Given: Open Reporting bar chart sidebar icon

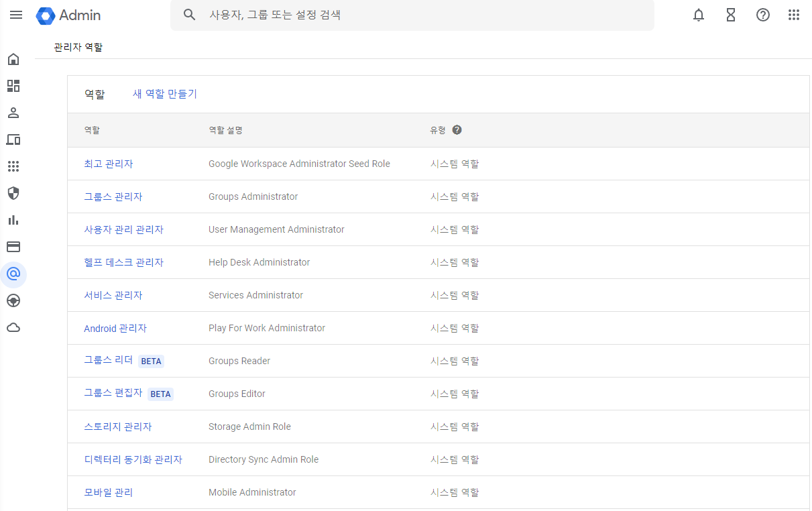Looking at the screenshot, I should point(13,220).
